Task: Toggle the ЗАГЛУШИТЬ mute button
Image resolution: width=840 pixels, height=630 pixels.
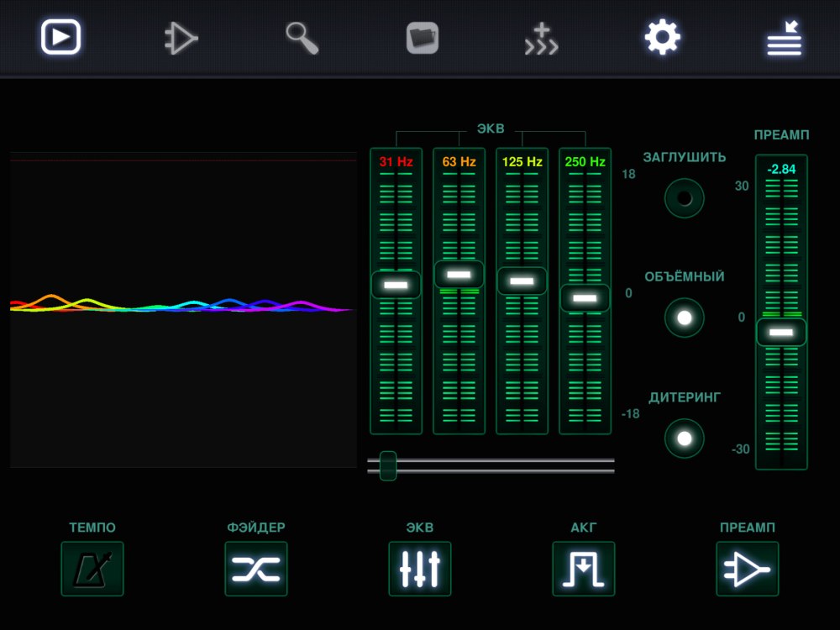Action: (684, 198)
